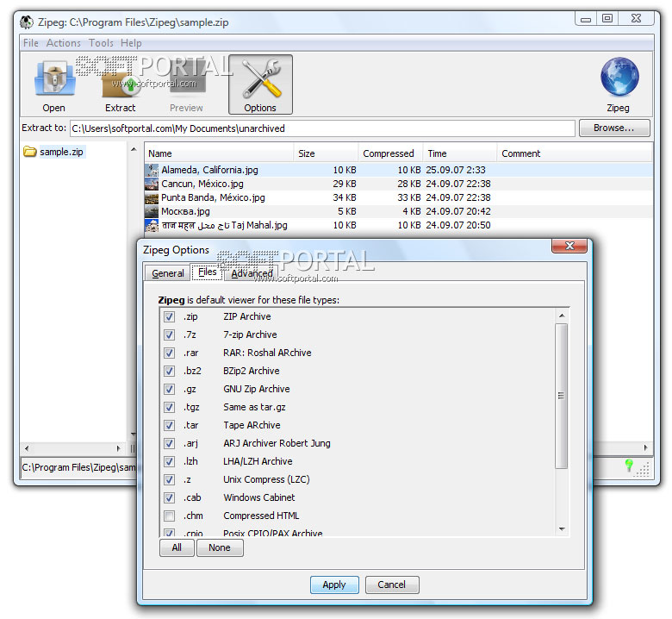
Task: Sort by the Name column header
Action: click(219, 153)
